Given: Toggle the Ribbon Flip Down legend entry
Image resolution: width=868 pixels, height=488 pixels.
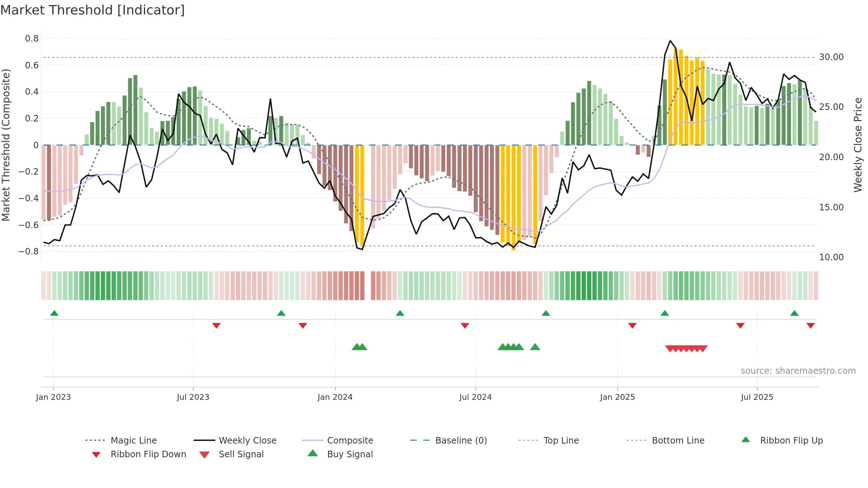Looking at the screenshot, I should pos(139,454).
